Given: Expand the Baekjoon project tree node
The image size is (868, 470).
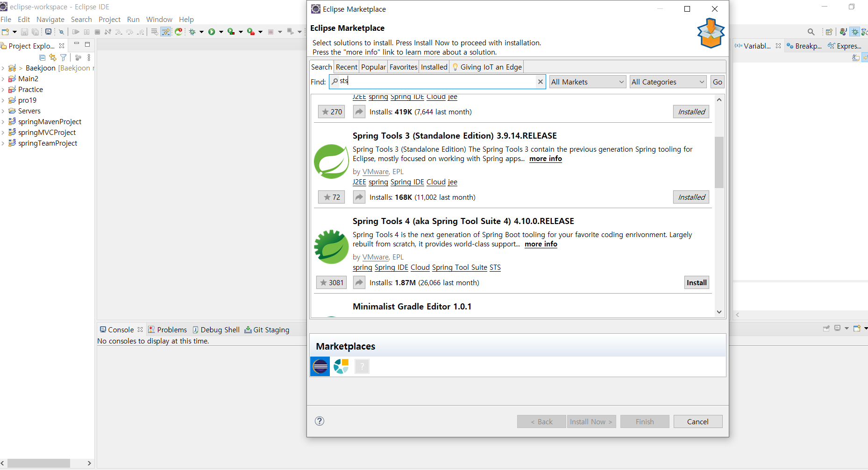Looking at the screenshot, I should [3, 68].
